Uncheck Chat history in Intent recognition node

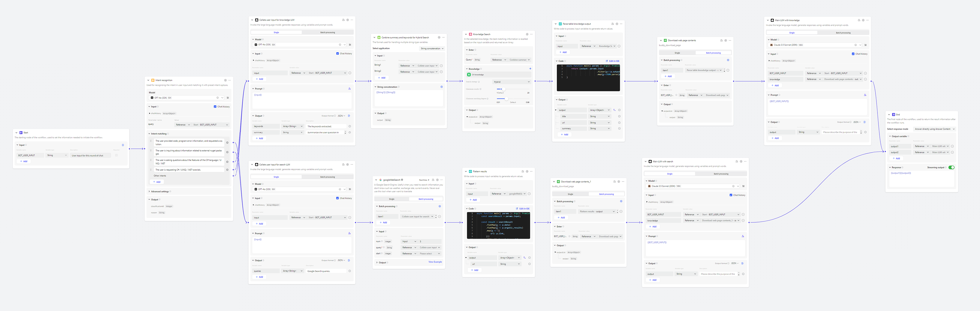tap(215, 107)
